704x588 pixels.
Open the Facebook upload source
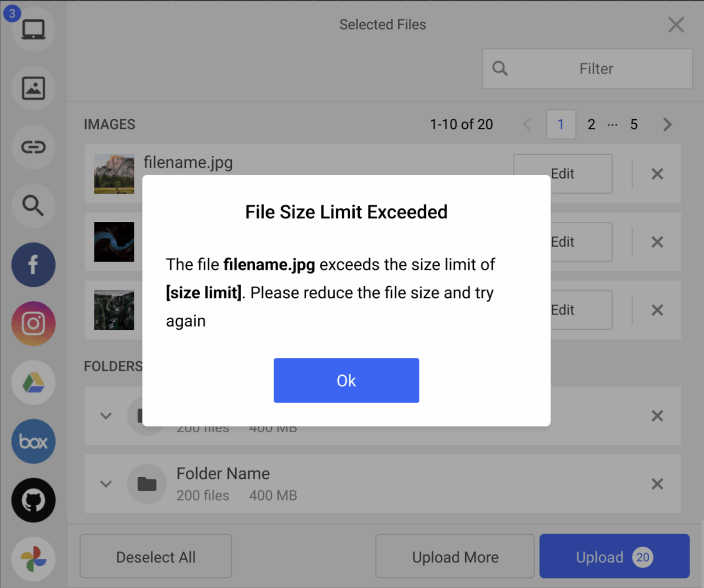[33, 264]
